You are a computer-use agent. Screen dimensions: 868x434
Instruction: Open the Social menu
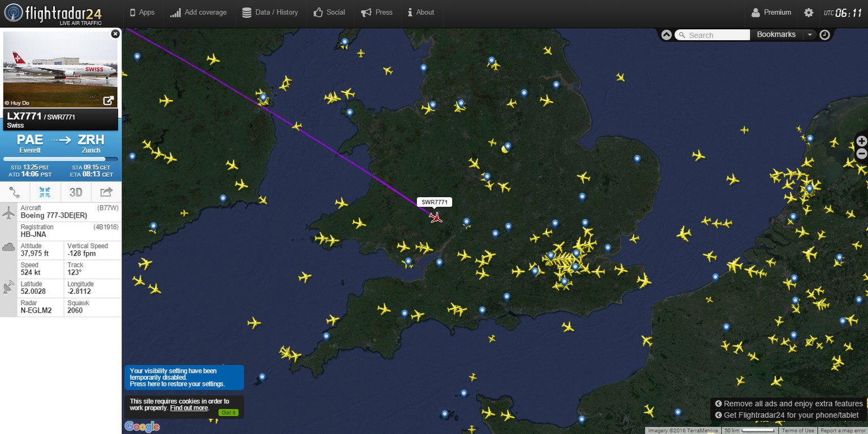pyautogui.click(x=329, y=12)
